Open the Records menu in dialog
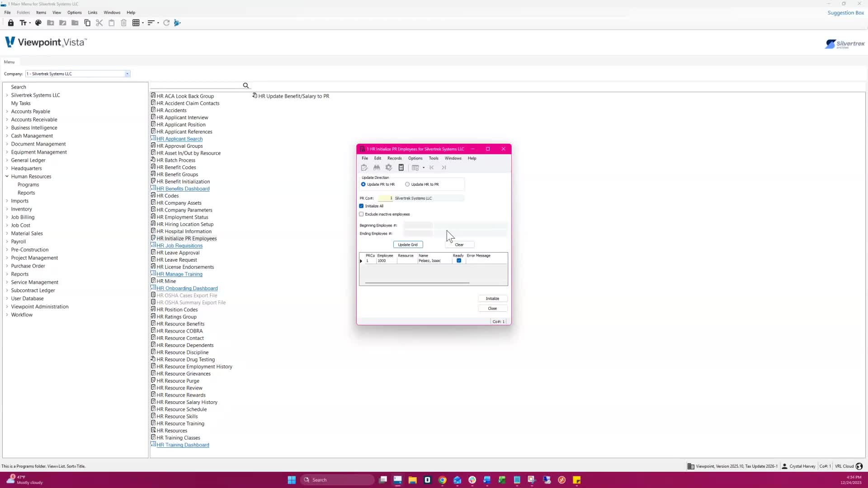868x488 pixels. click(x=394, y=158)
